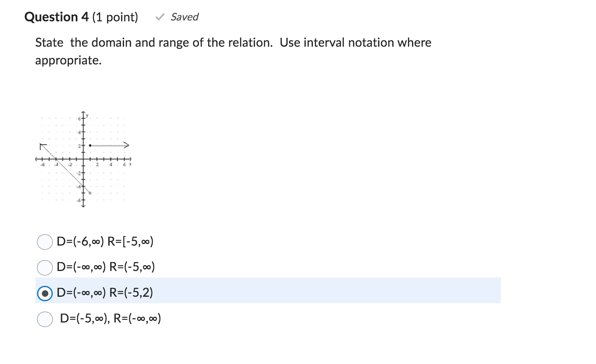Click the answer text D=(-6,∞) R=[-5,∞)
Viewport: 596px width, 364px height.
(x=106, y=242)
